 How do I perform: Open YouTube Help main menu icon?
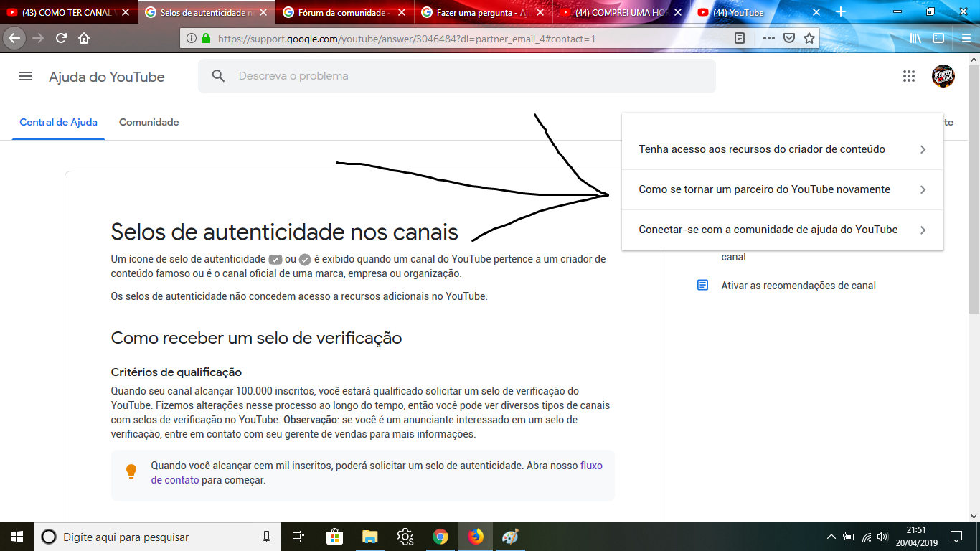click(26, 76)
